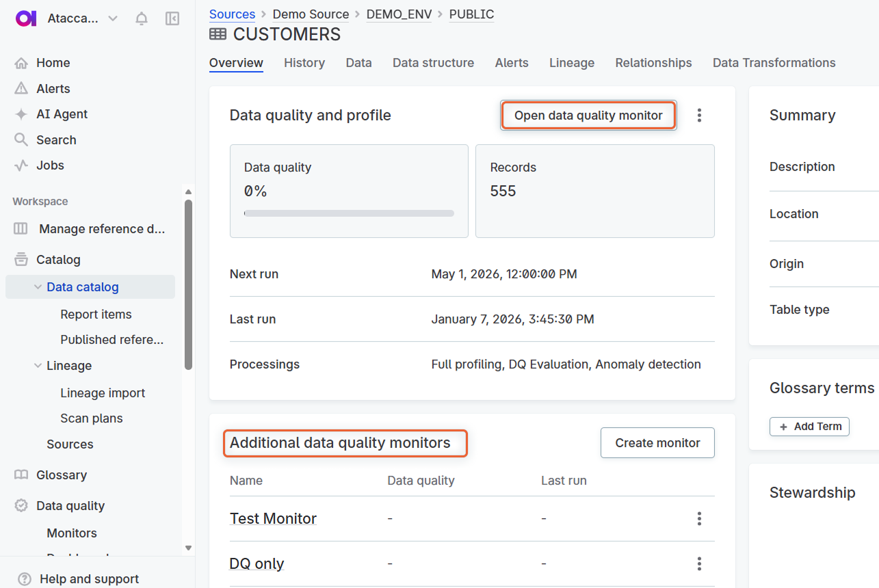
Task: Click the Sources breadcrumb link
Action: point(232,14)
